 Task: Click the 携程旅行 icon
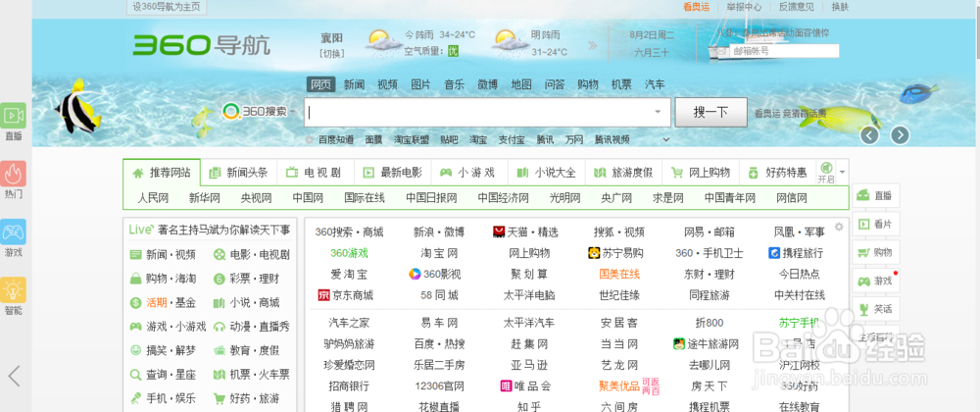click(774, 253)
